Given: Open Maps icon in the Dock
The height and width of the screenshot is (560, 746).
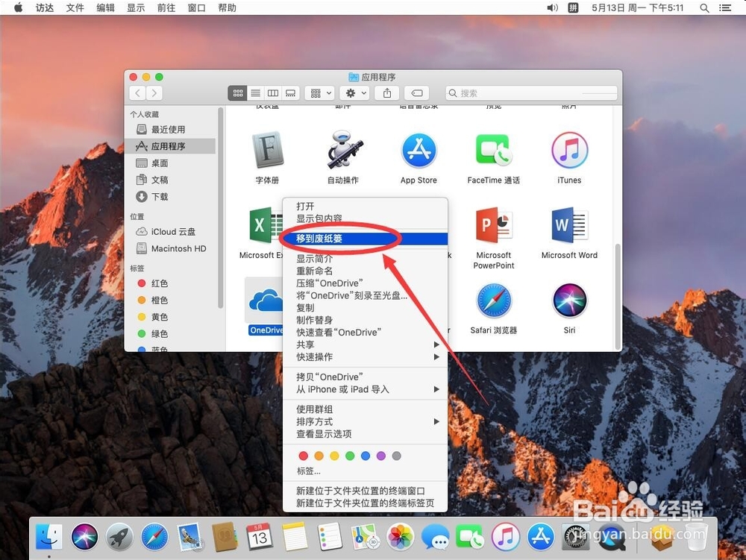Looking at the screenshot, I should (x=366, y=537).
